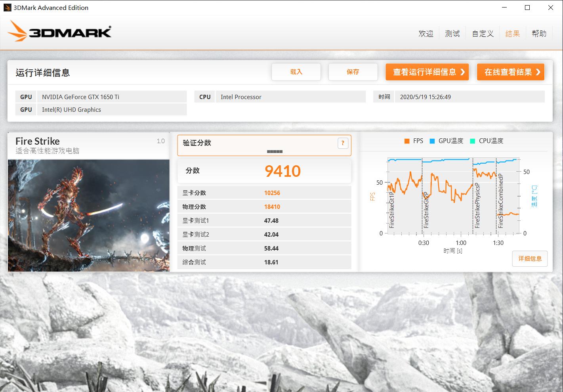Click the 3DMark app icon in title bar
The height and width of the screenshot is (392, 563).
click(7, 8)
